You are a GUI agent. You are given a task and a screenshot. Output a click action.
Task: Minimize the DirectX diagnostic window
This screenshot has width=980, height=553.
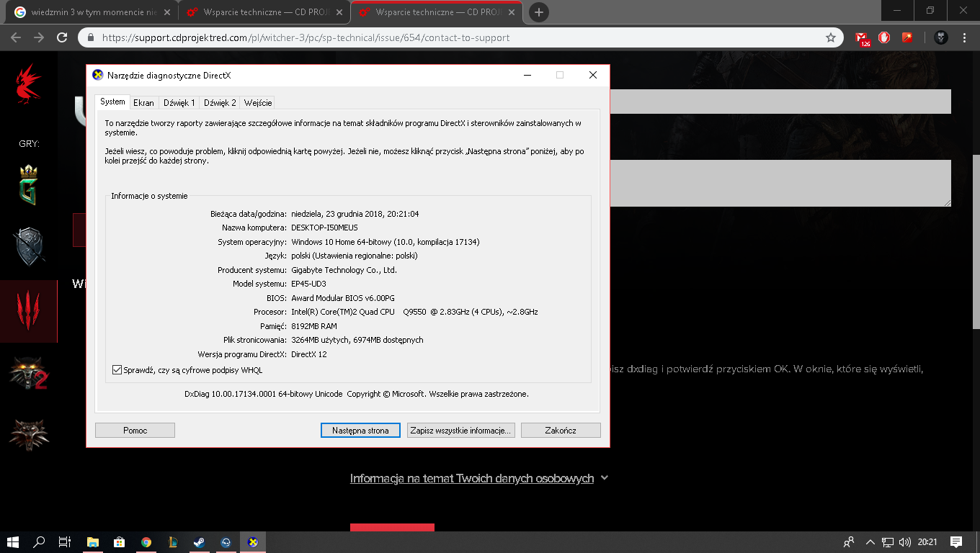coord(527,75)
